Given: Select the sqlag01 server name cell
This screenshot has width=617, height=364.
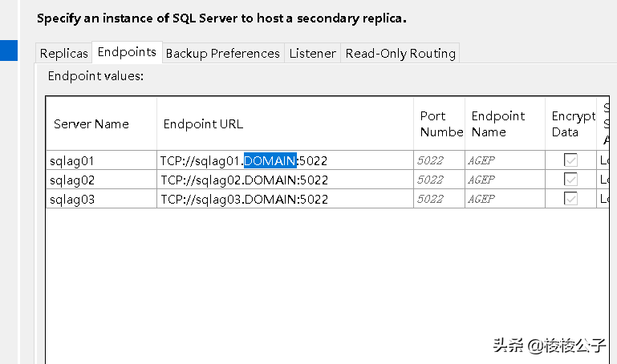Looking at the screenshot, I should (x=102, y=160).
